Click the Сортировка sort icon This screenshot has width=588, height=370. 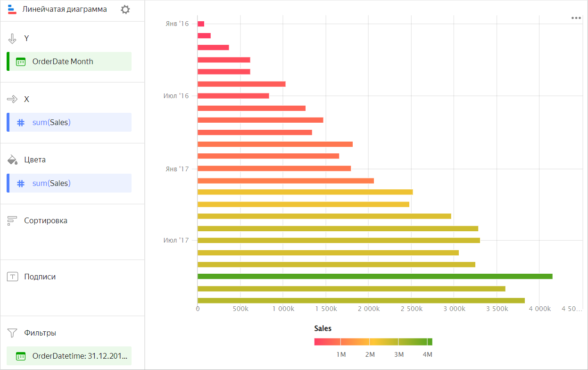tap(13, 221)
